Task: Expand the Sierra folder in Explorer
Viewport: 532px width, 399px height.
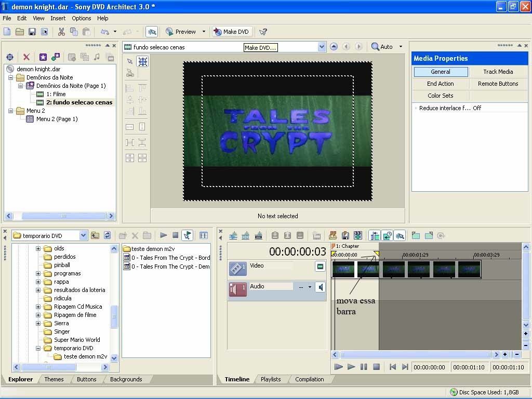Action: [38, 323]
